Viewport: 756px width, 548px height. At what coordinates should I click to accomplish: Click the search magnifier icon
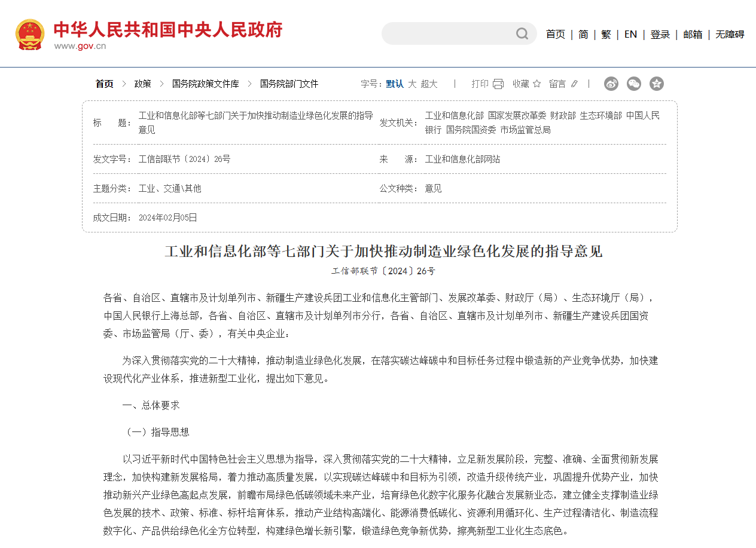click(x=522, y=33)
